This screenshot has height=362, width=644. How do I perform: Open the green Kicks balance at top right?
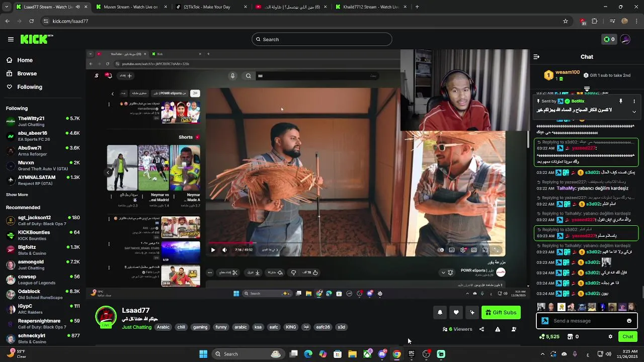[609, 39]
